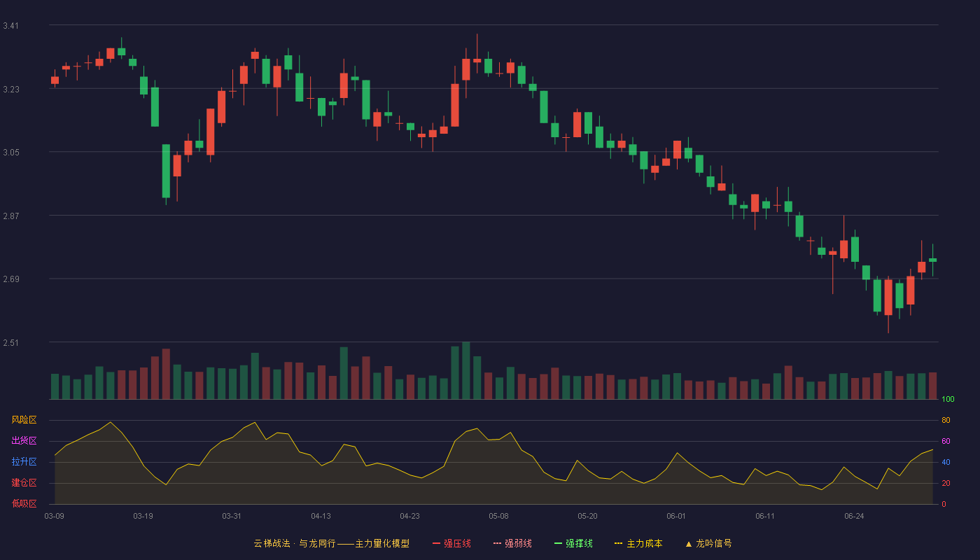Click the 2.51 price axis label
The height and width of the screenshot is (560, 980).
pos(10,343)
